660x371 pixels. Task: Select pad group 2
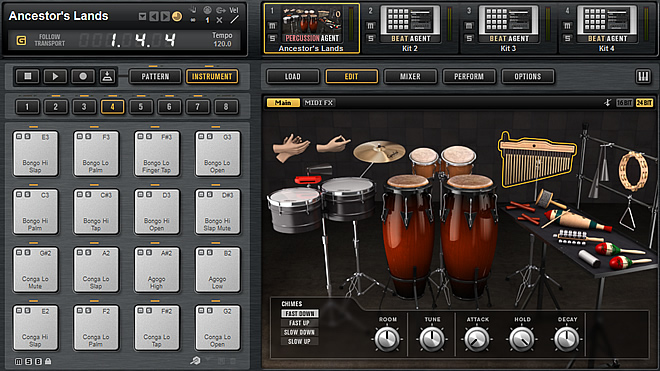pos(56,107)
